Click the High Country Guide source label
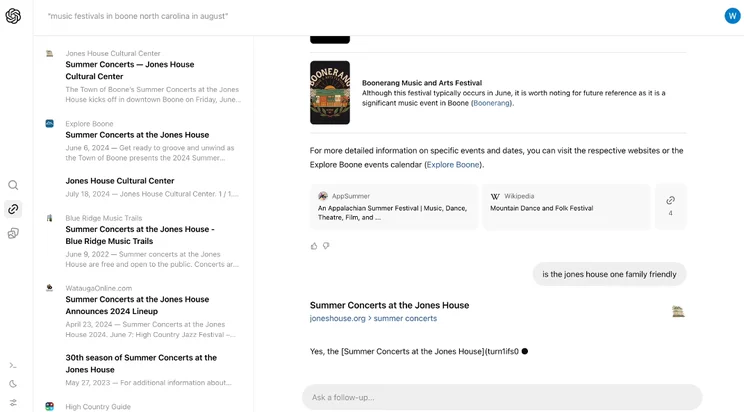 (98, 407)
